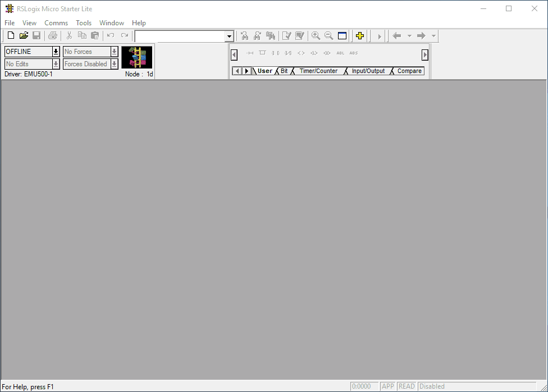Click the ladder logic processor image
This screenshot has height=392, width=548.
tap(136, 57)
